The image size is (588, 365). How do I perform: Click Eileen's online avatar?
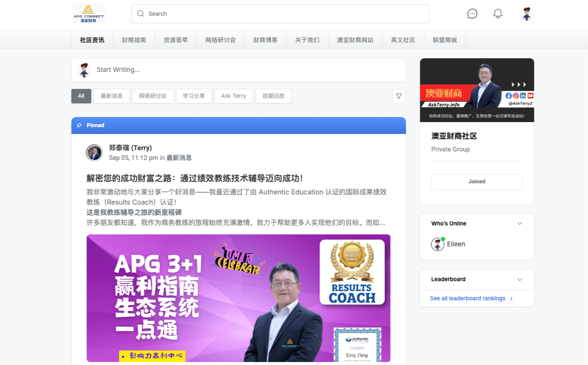438,244
